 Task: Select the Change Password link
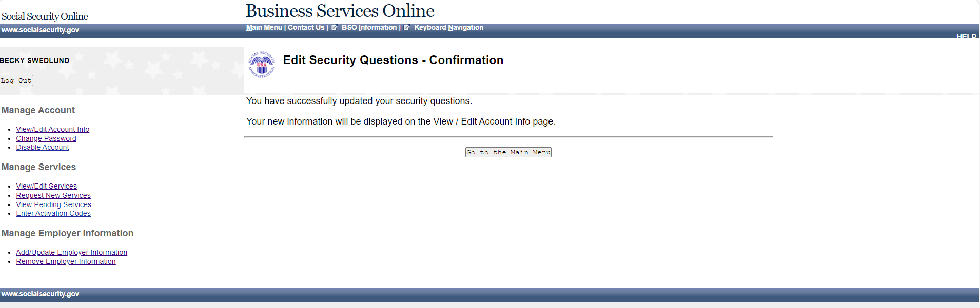[46, 138]
